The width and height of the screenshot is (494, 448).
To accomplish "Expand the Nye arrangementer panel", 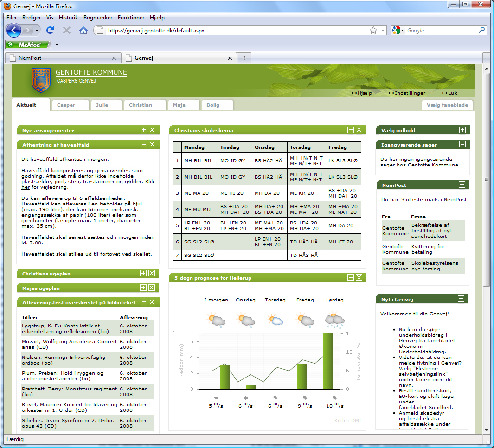I will coord(144,130).
